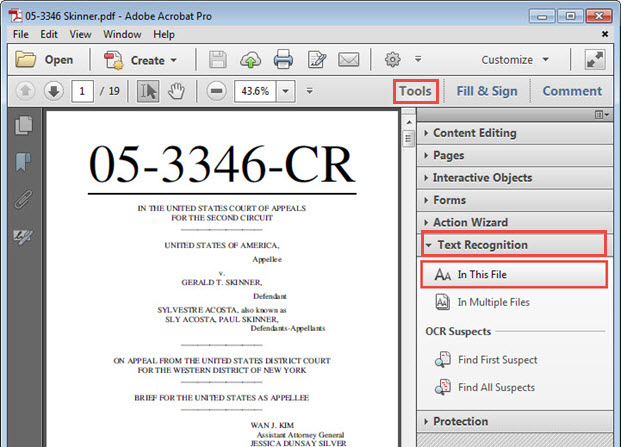Click the page number input field
The image size is (621, 447).
[x=82, y=91]
